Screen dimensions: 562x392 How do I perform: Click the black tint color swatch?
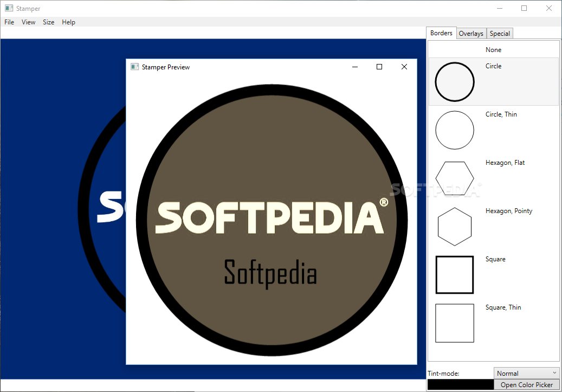coord(460,384)
